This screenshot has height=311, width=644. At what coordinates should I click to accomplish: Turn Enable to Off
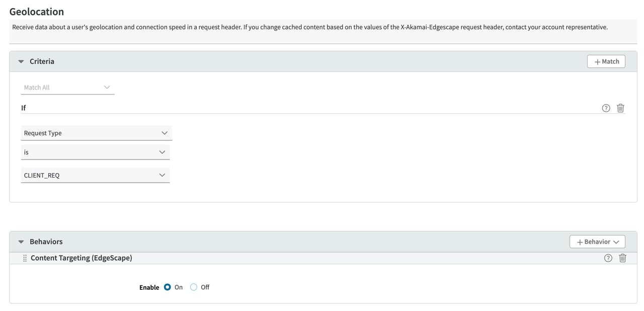194,287
